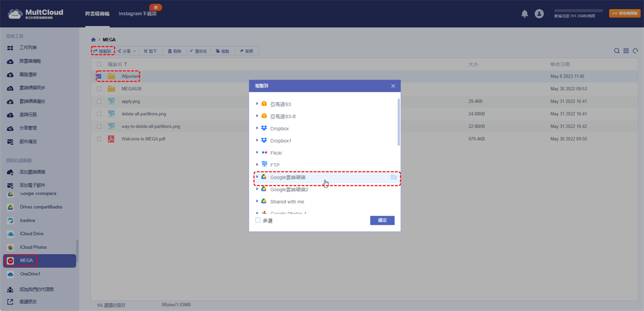Expand Google雲端硬碟2 tree node
Screen dimensions: 644x311
tap(257, 189)
